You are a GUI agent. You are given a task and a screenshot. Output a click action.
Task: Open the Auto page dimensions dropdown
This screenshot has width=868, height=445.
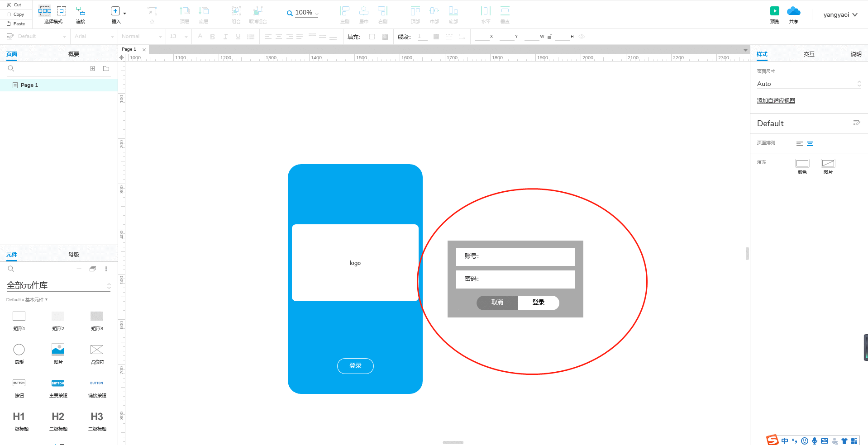coord(809,84)
